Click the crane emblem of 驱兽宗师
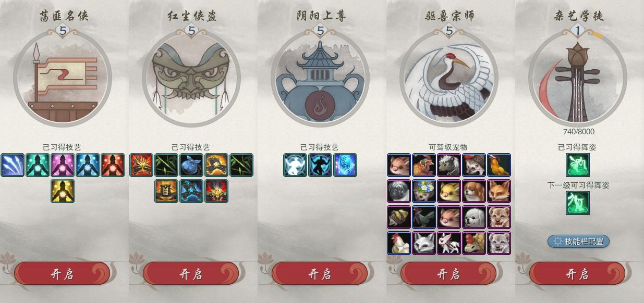Viewport: 644px width, 303px height. (449, 78)
